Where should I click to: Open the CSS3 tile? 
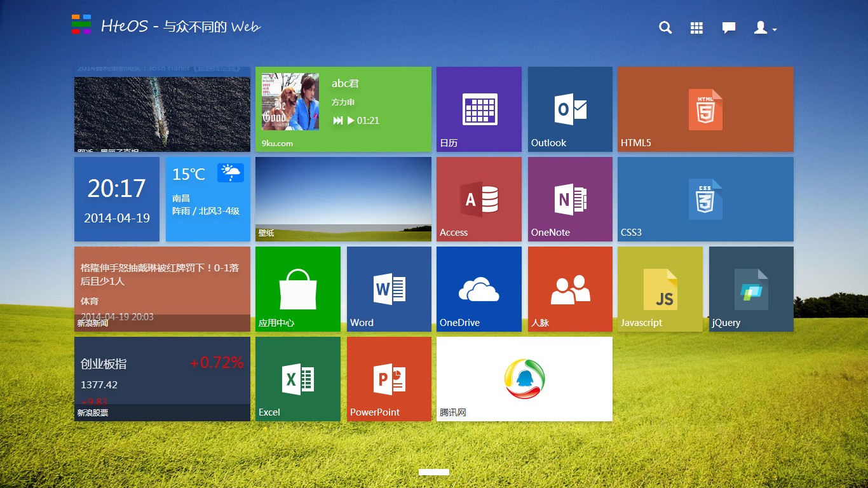tap(705, 199)
